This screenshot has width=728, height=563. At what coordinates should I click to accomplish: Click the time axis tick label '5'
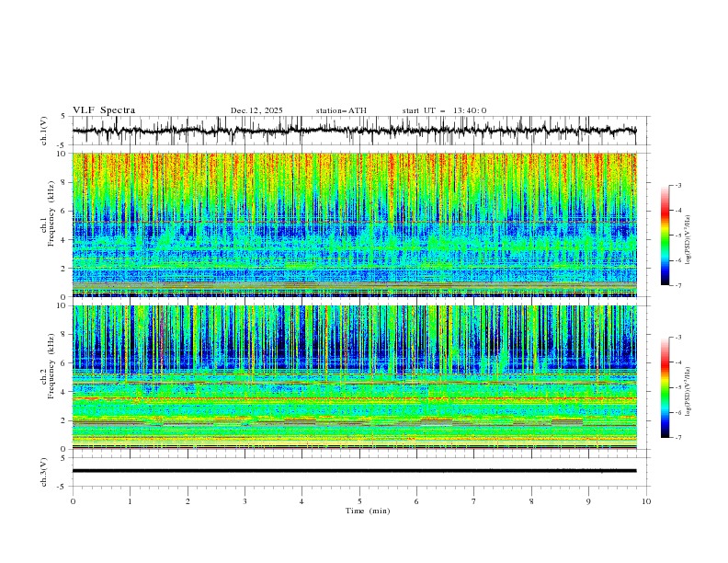tap(359, 501)
